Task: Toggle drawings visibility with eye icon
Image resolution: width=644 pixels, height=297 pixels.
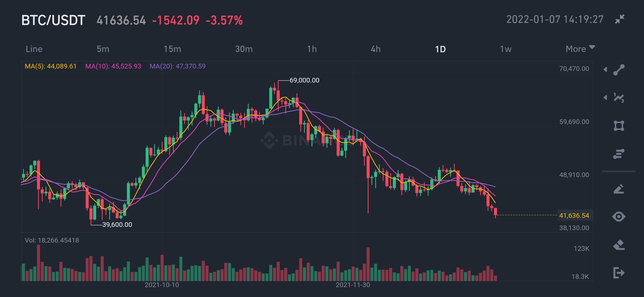Action: 619,217
